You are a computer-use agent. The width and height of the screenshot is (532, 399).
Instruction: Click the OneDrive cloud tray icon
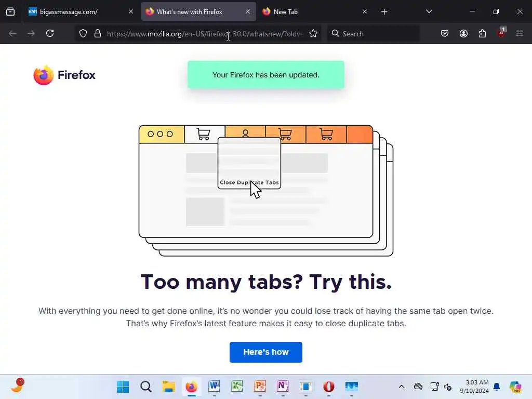coord(418,387)
